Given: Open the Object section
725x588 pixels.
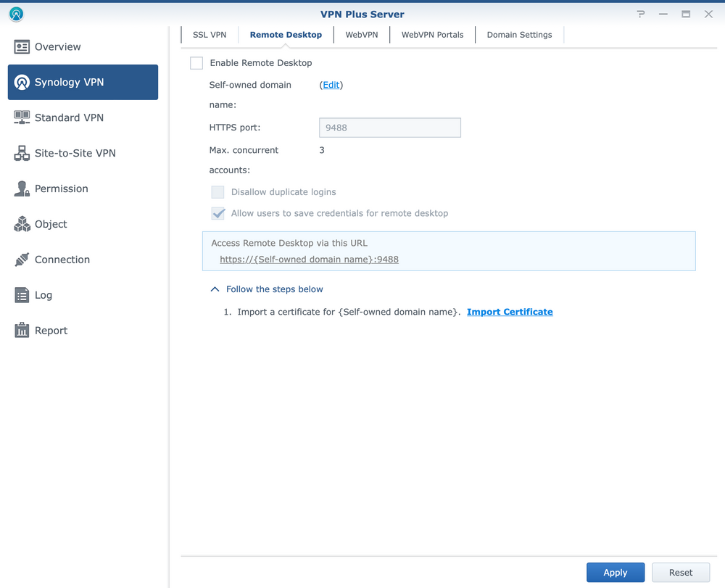Looking at the screenshot, I should tap(83, 224).
